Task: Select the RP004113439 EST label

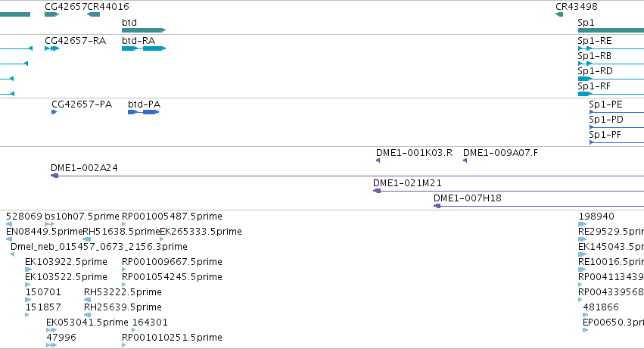Action: tap(611, 277)
